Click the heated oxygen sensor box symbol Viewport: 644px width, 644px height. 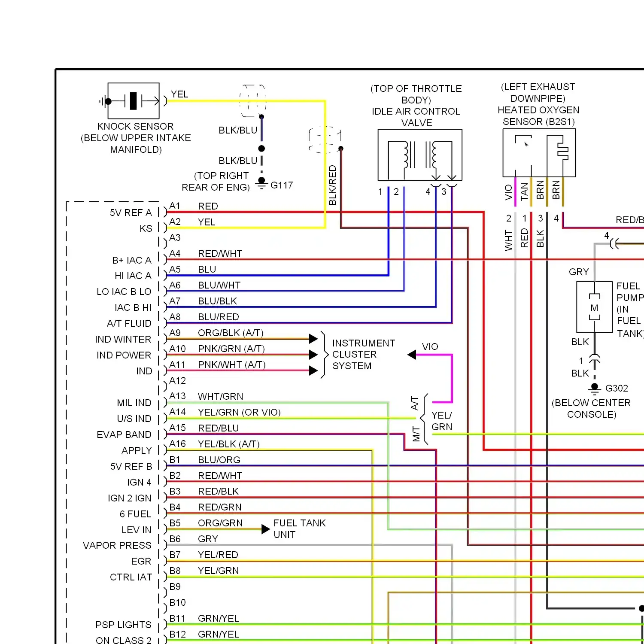539,153
